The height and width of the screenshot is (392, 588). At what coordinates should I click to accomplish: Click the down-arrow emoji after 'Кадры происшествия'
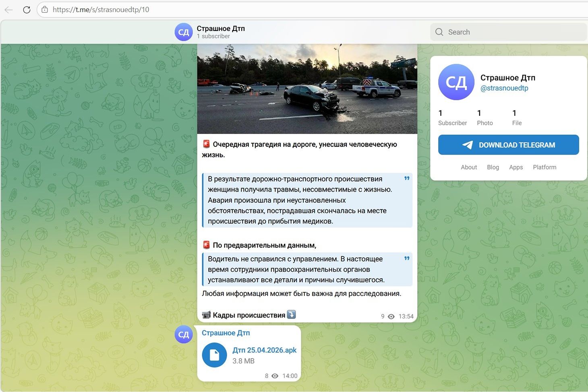click(x=291, y=314)
